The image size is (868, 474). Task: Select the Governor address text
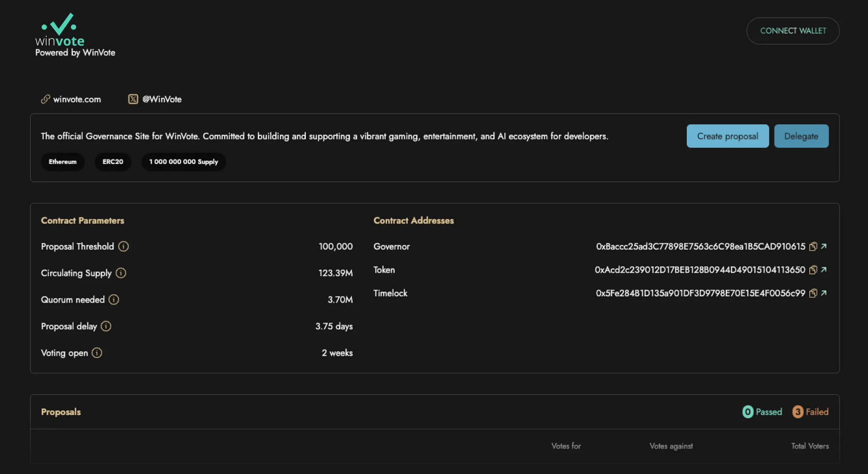click(701, 246)
